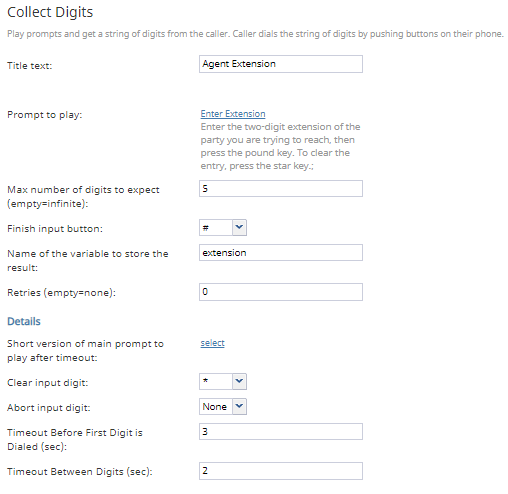Click the Details section heading
Image resolution: width=508 pixels, height=494 pixels.
(24, 321)
